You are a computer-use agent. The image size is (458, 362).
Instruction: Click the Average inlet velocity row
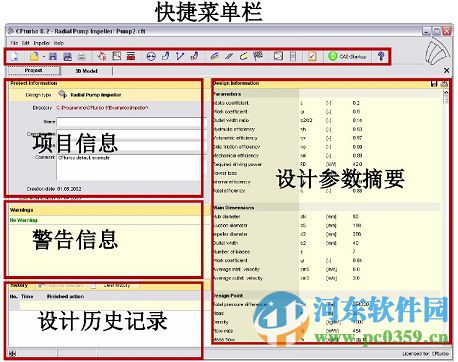(327, 269)
